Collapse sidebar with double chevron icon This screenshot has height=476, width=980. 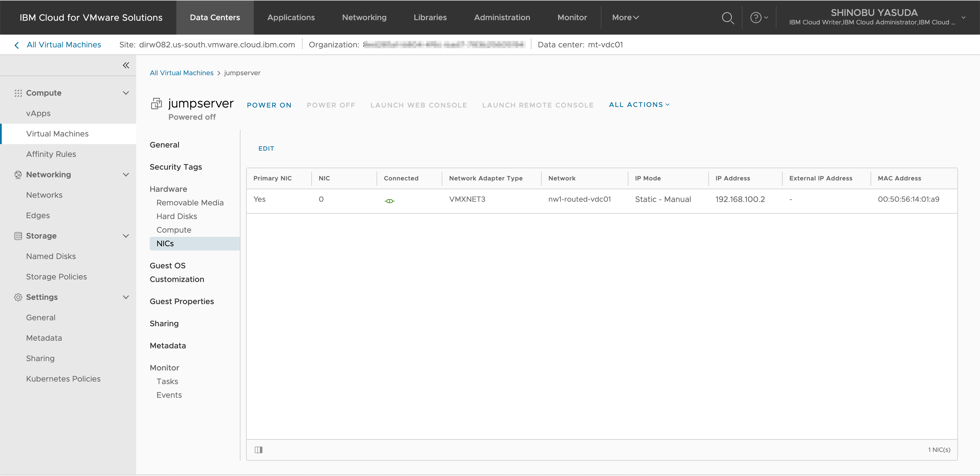126,66
